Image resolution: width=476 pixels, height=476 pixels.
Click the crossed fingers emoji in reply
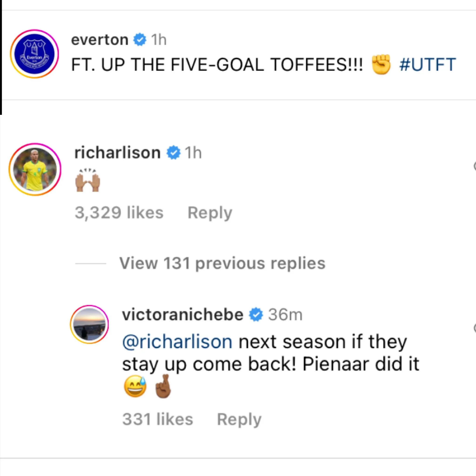(x=163, y=386)
